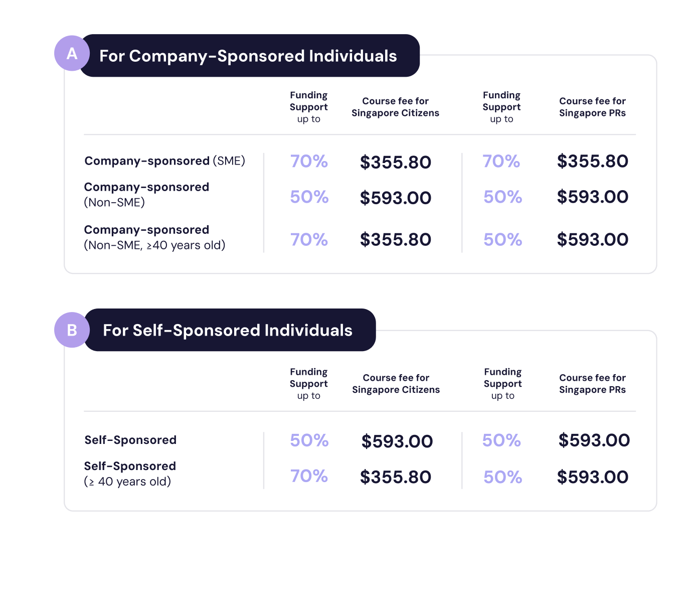
Task: Click the Citizens $593.00 fee, Company-sponsored (Non-SME) row
Action: point(395,198)
